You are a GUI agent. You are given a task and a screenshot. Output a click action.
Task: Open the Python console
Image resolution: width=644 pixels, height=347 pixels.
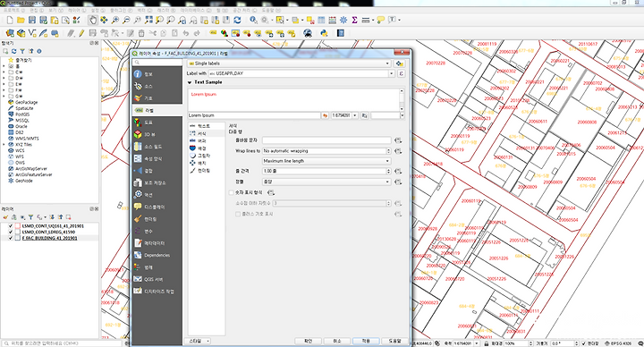point(324,33)
